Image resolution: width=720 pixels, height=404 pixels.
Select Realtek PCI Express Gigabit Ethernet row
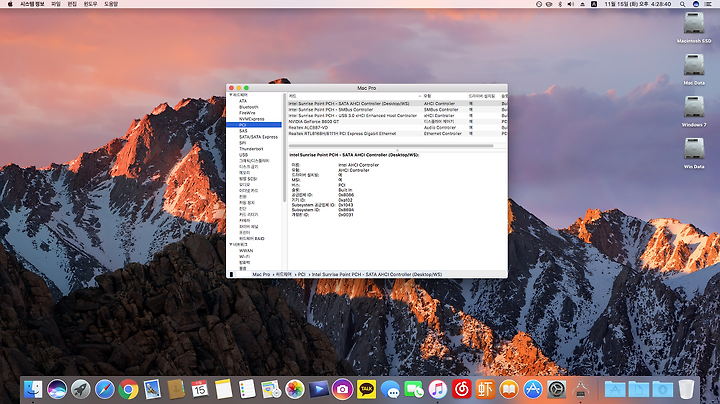tap(397, 134)
